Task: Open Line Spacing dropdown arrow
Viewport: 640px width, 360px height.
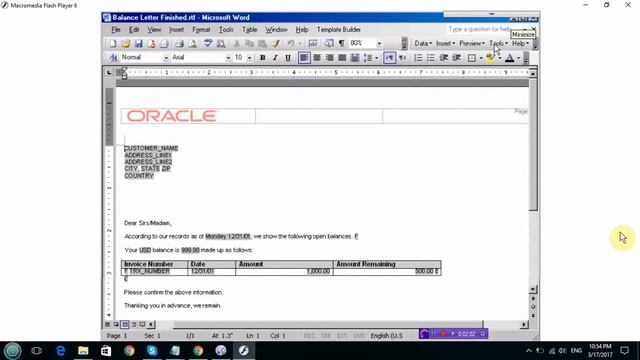Action: 376,58
